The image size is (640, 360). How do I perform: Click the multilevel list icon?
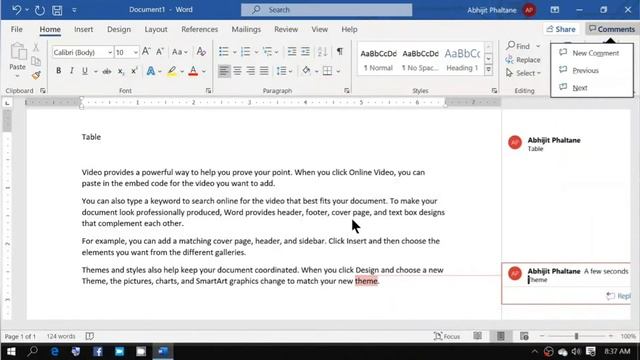point(267,51)
